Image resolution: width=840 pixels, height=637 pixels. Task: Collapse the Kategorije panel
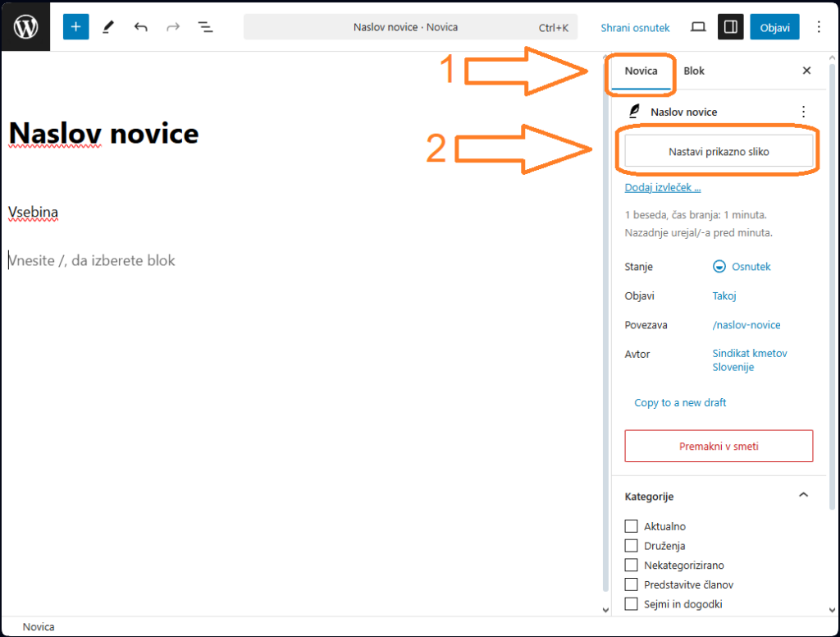point(803,495)
